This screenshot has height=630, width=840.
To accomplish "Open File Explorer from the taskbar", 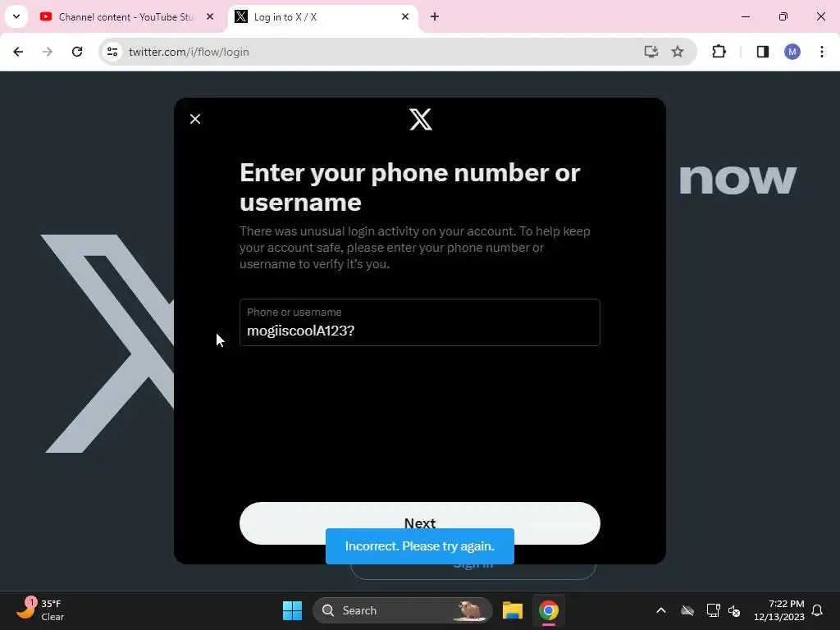I will [512, 610].
